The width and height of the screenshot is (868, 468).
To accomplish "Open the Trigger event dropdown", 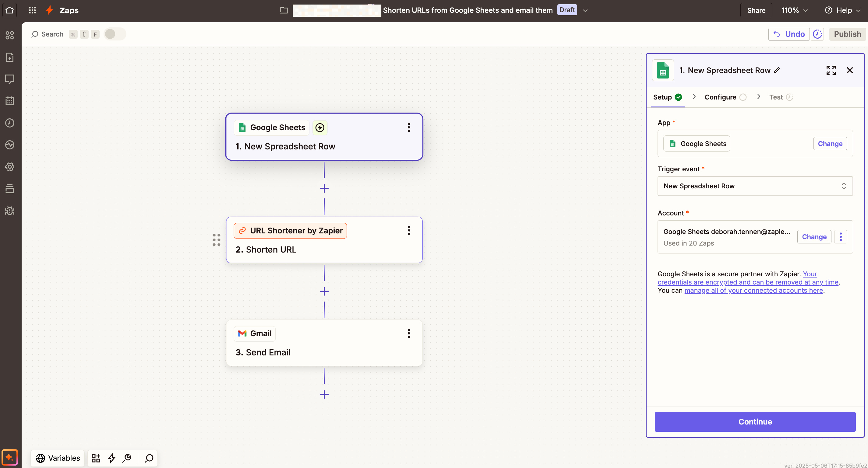I will coord(755,186).
